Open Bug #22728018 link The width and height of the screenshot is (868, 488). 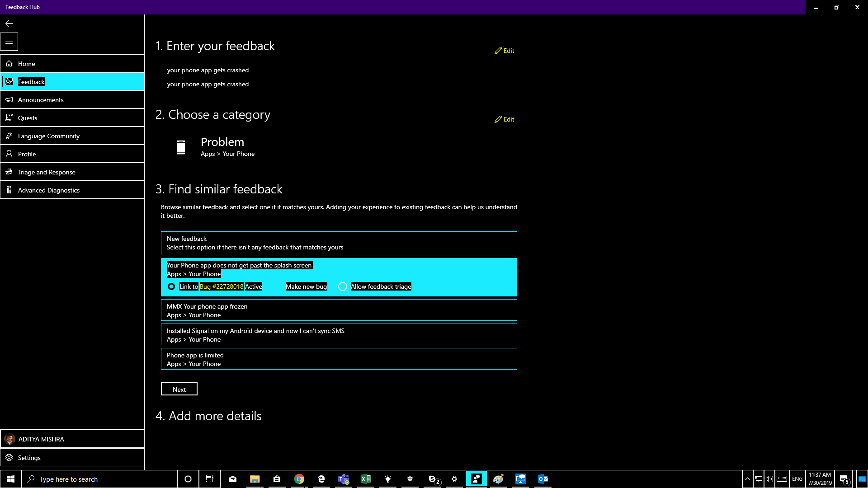222,286
